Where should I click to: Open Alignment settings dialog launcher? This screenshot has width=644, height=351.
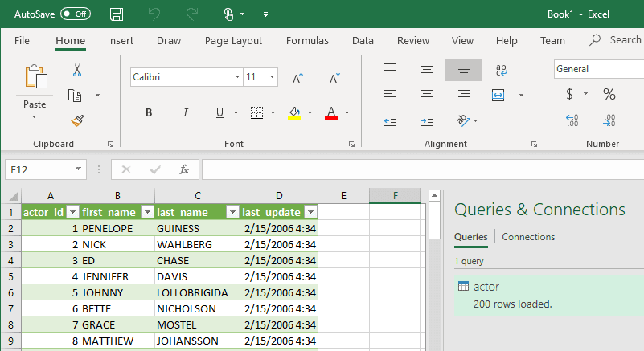[534, 144]
